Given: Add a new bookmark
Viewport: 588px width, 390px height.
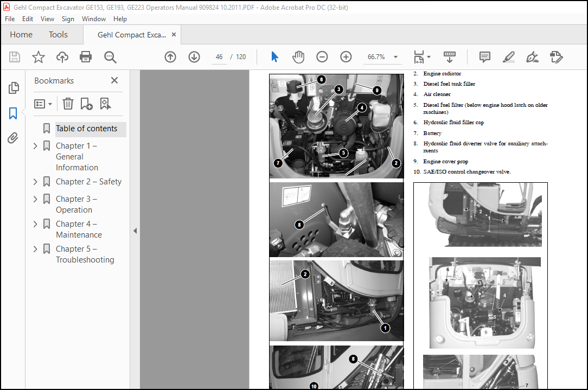Looking at the screenshot, I should 86,104.
